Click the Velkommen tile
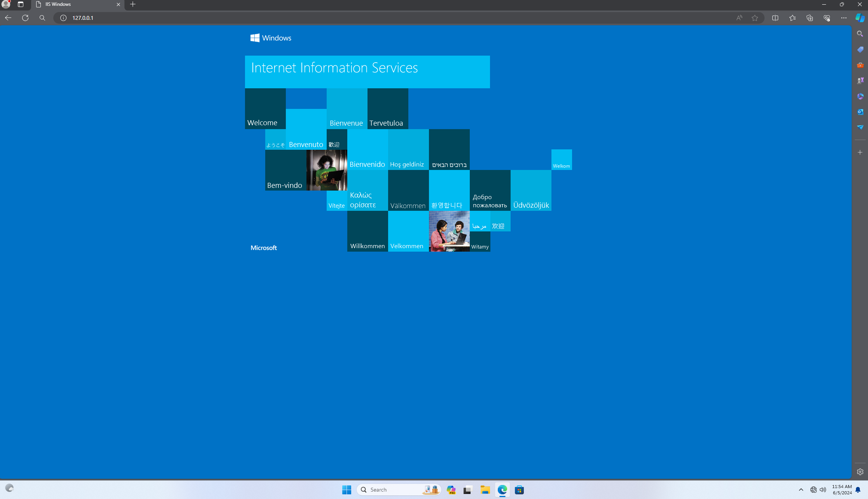The height and width of the screenshot is (499, 868). (408, 231)
